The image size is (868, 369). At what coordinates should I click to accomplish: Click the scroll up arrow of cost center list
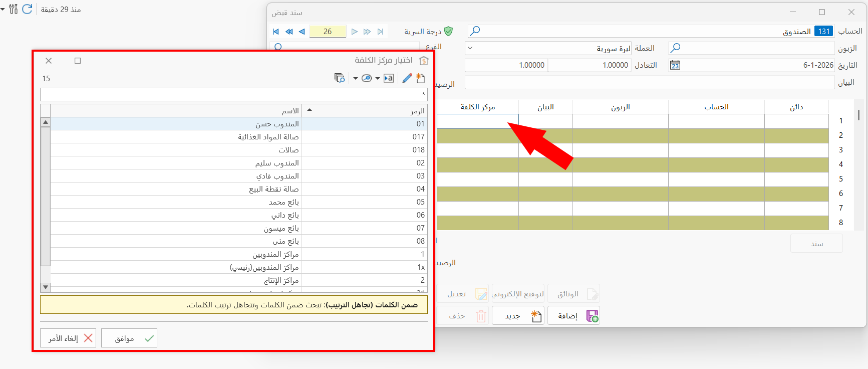pyautogui.click(x=46, y=122)
